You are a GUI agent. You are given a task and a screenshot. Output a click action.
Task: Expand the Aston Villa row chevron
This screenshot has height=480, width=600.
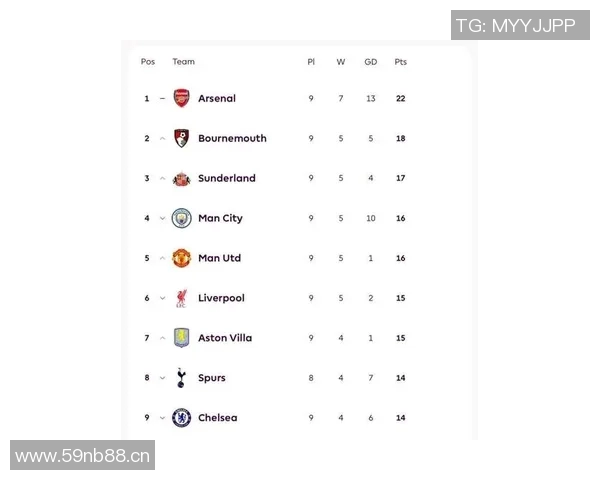[x=162, y=338]
